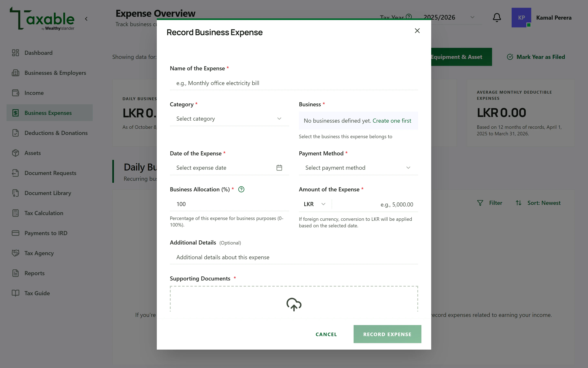Image resolution: width=588 pixels, height=368 pixels.
Task: Click the RECORD EXPENSE button
Action: coord(387,334)
